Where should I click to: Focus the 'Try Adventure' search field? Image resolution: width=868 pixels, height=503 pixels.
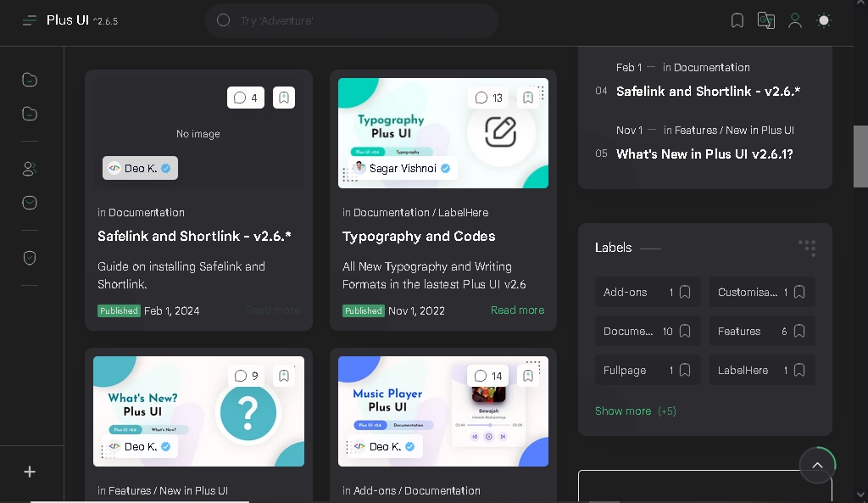click(352, 20)
